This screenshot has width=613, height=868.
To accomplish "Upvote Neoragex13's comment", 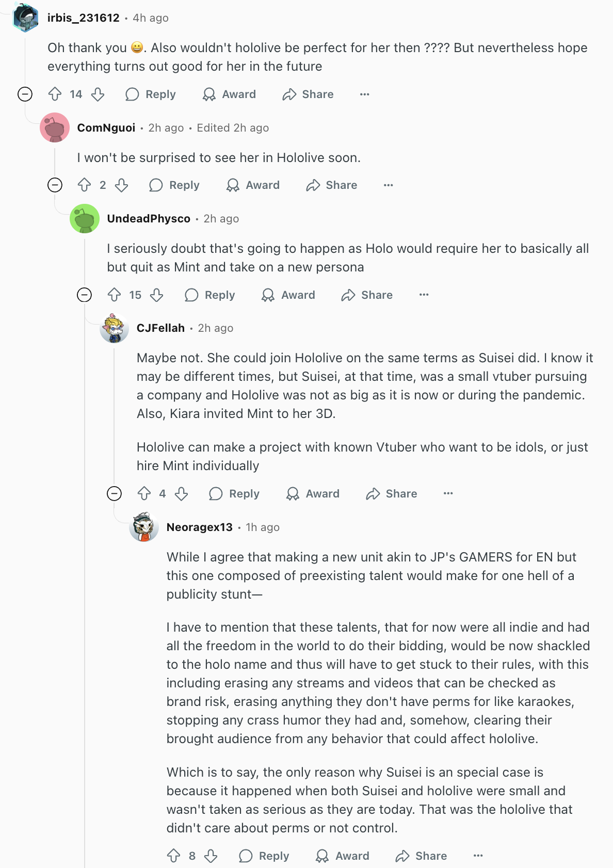I will pos(174,856).
